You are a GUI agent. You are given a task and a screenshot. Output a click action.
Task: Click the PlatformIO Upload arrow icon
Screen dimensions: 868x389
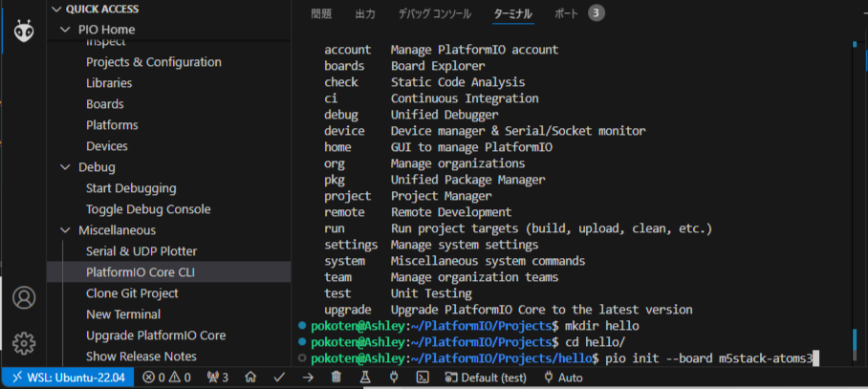click(308, 378)
